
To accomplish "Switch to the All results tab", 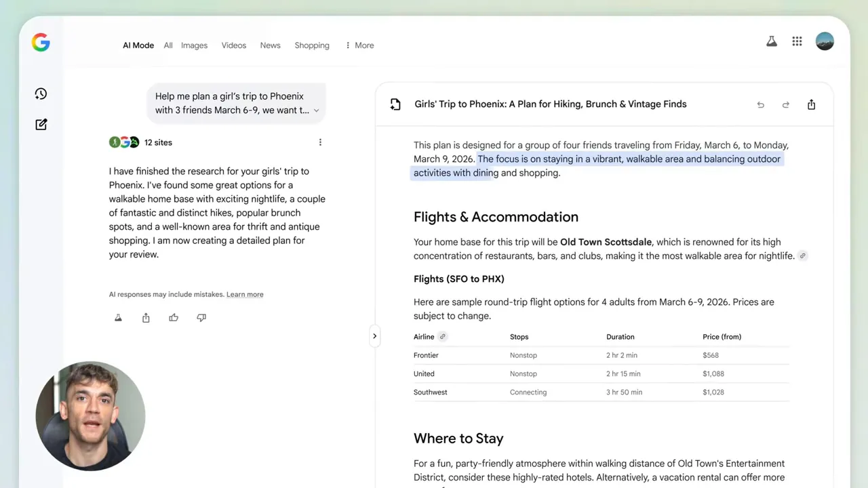I will (168, 45).
